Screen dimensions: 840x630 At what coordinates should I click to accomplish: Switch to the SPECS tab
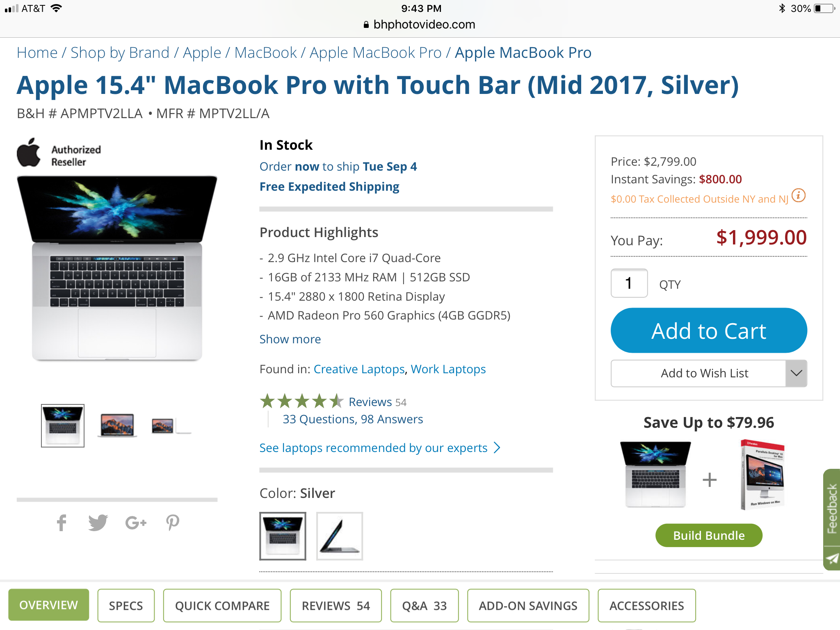(x=126, y=605)
